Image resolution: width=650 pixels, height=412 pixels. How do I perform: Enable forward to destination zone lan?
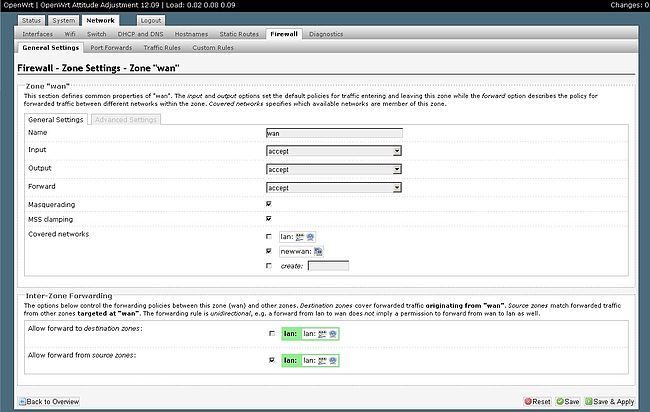(271, 333)
